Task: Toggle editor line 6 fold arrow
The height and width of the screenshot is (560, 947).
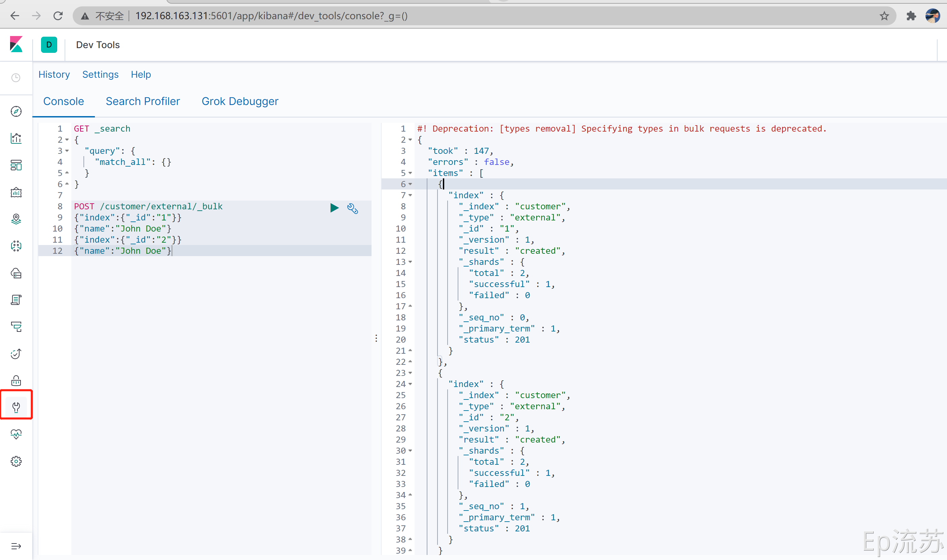Action: tap(67, 184)
